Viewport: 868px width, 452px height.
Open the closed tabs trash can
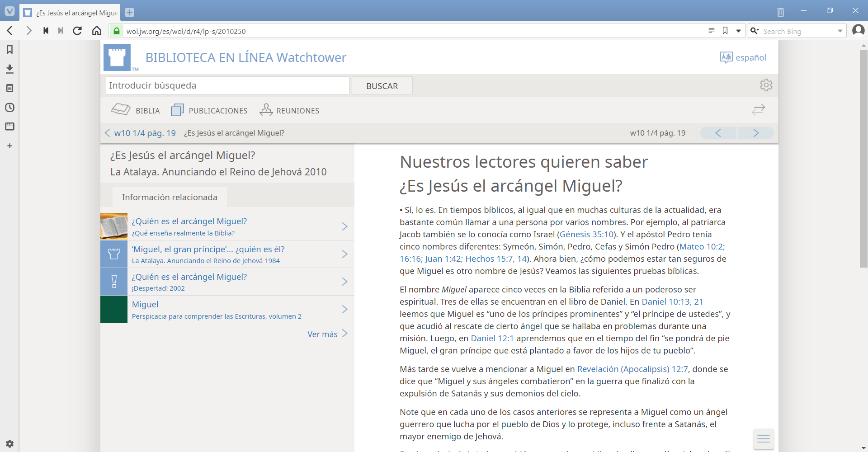(x=780, y=12)
